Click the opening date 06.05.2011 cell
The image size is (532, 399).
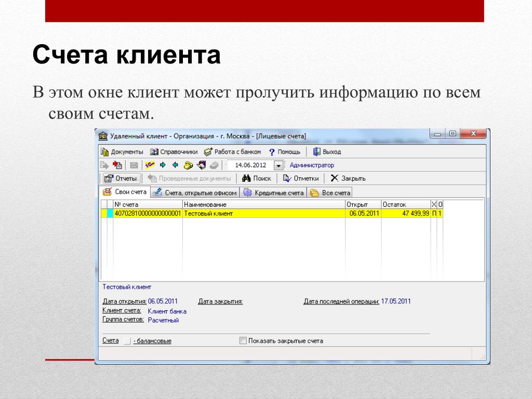point(363,214)
